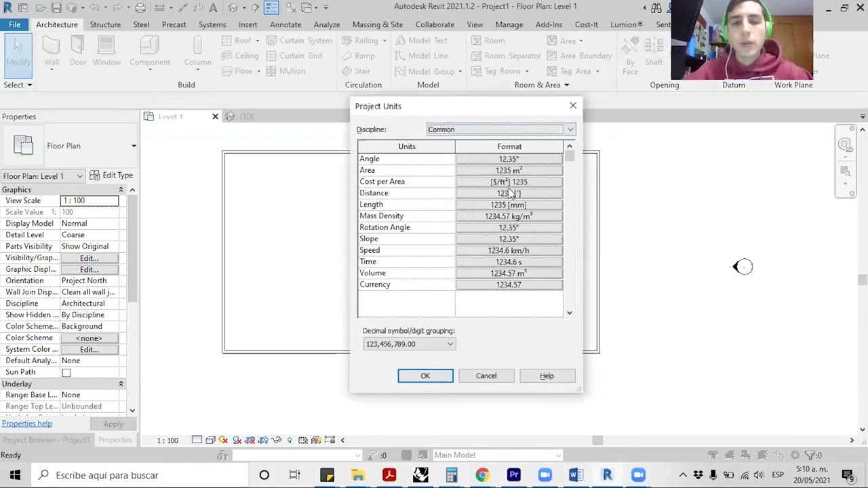Screen dimensions: 868x488
Task: Click Cancel in Project Units dialog
Action: click(486, 375)
